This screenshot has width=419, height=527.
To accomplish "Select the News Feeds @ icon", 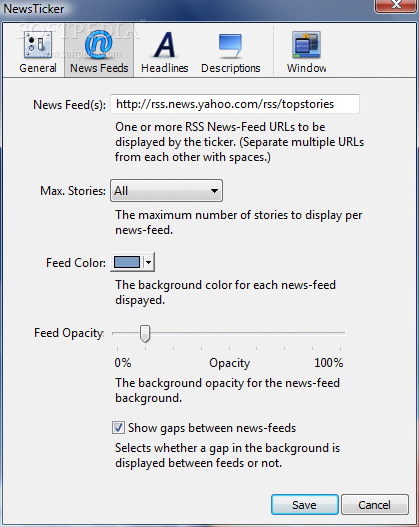I will click(99, 44).
